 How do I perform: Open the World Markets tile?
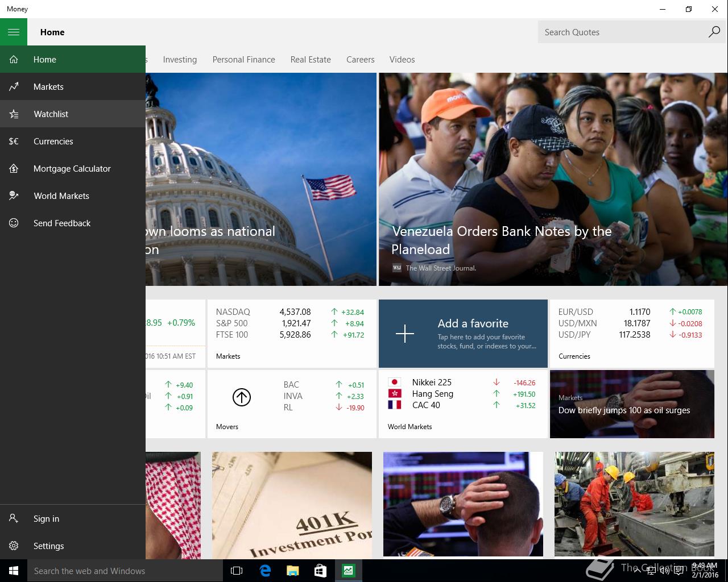click(463, 404)
